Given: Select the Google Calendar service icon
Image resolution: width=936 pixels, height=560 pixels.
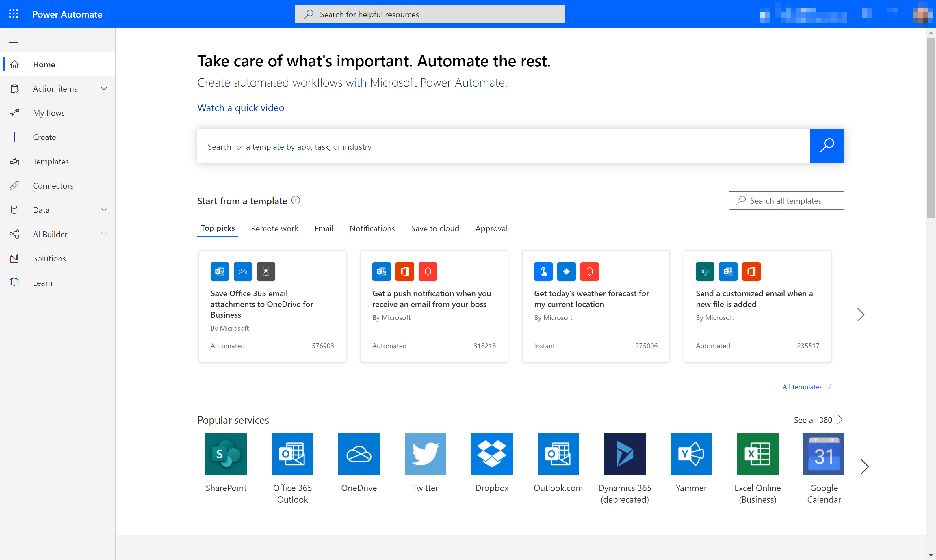Looking at the screenshot, I should pyautogui.click(x=823, y=454).
